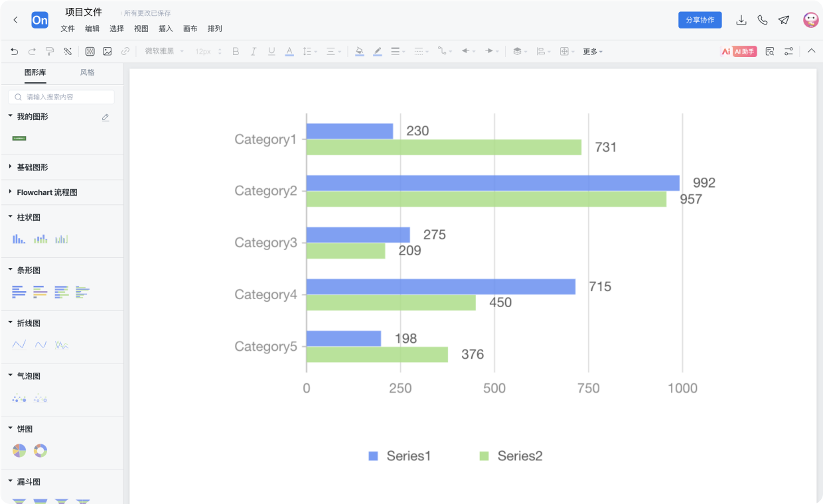Expand the 基础图形 section
823x504 pixels.
tap(32, 167)
